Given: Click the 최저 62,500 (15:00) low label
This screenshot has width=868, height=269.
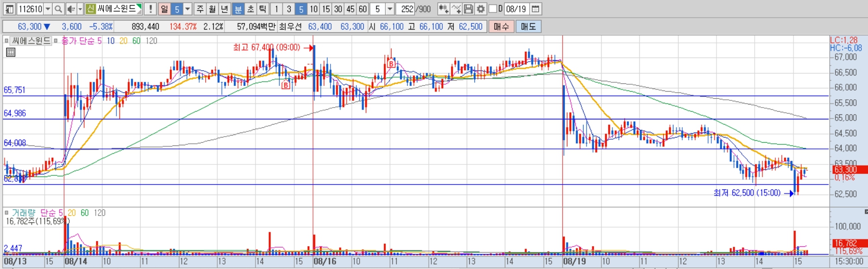Looking at the screenshot, I should click(x=747, y=192).
